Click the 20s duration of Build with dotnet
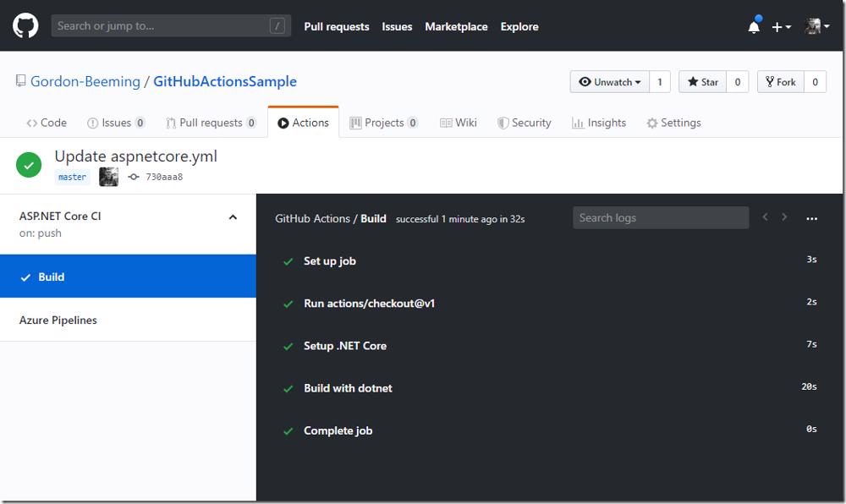This screenshot has width=846, height=504. point(809,386)
